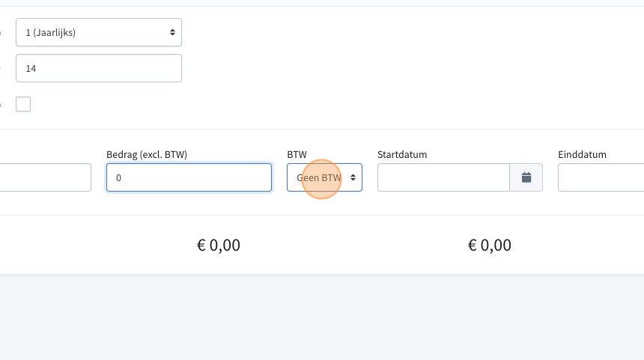Click the right € 0,00 total
The width and height of the screenshot is (644, 360).
point(490,245)
